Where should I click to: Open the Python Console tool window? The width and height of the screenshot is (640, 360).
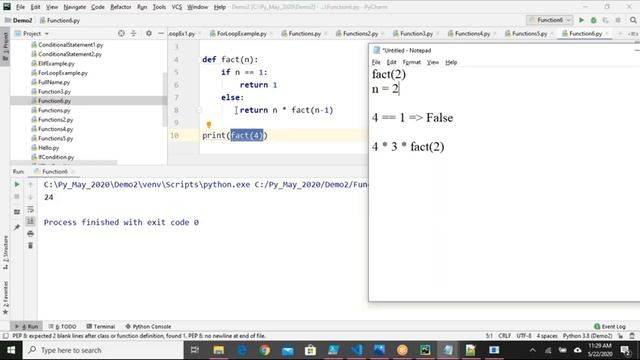click(148, 327)
